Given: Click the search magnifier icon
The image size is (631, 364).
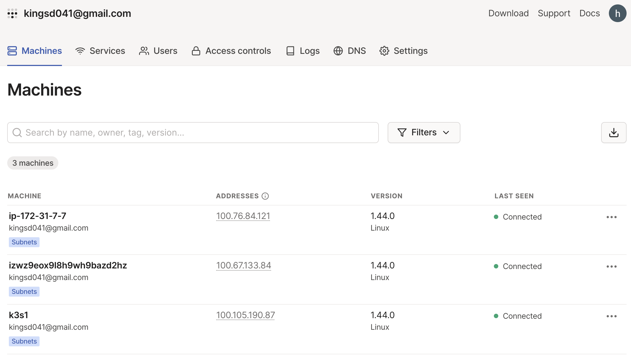Looking at the screenshot, I should tap(17, 133).
